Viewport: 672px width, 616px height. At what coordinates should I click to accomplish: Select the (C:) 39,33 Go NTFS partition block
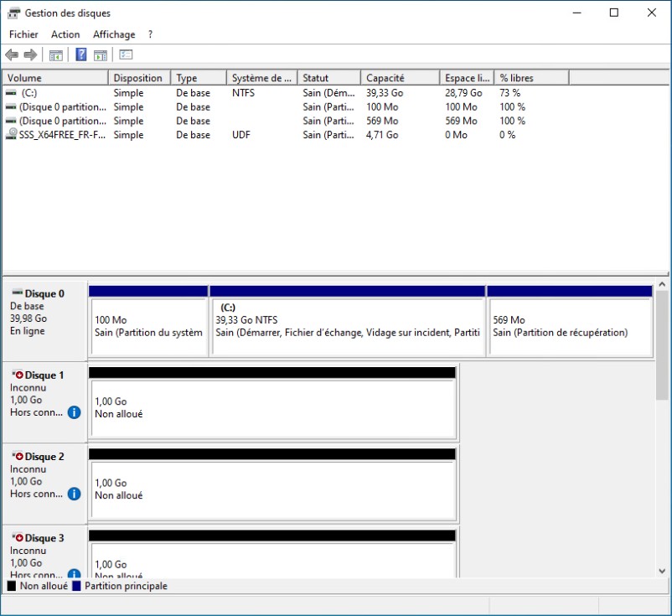(348, 321)
